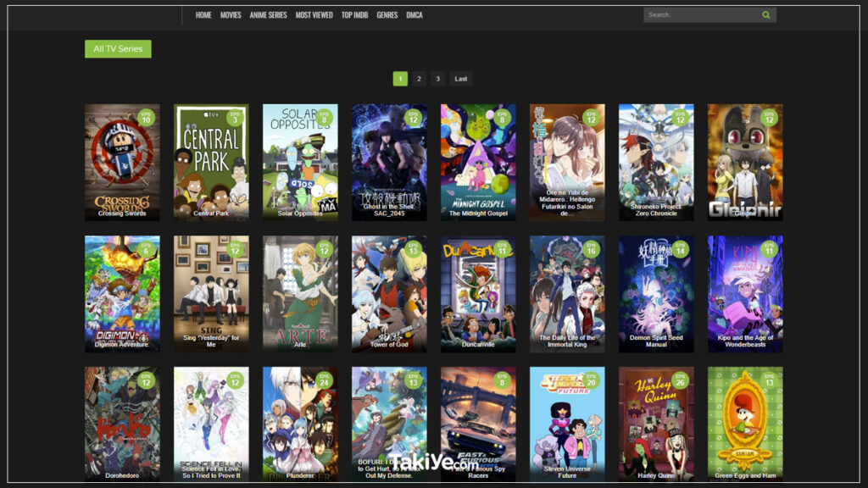This screenshot has height=488, width=868.
Task: Open the Demon Spirit Seed Manual poster
Action: pyautogui.click(x=656, y=294)
